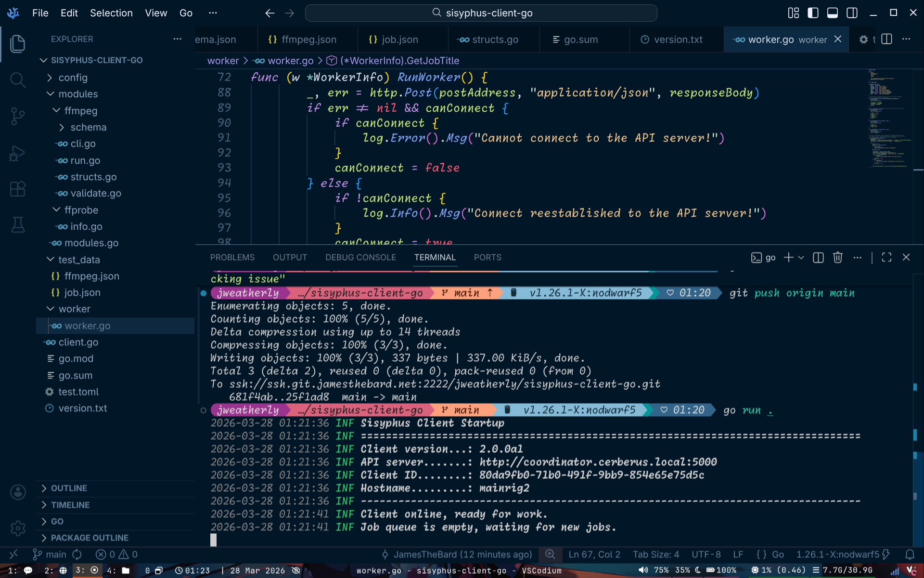Screen dimensions: 924x578
Task: Open the Testing flask icon view
Action: point(18,224)
